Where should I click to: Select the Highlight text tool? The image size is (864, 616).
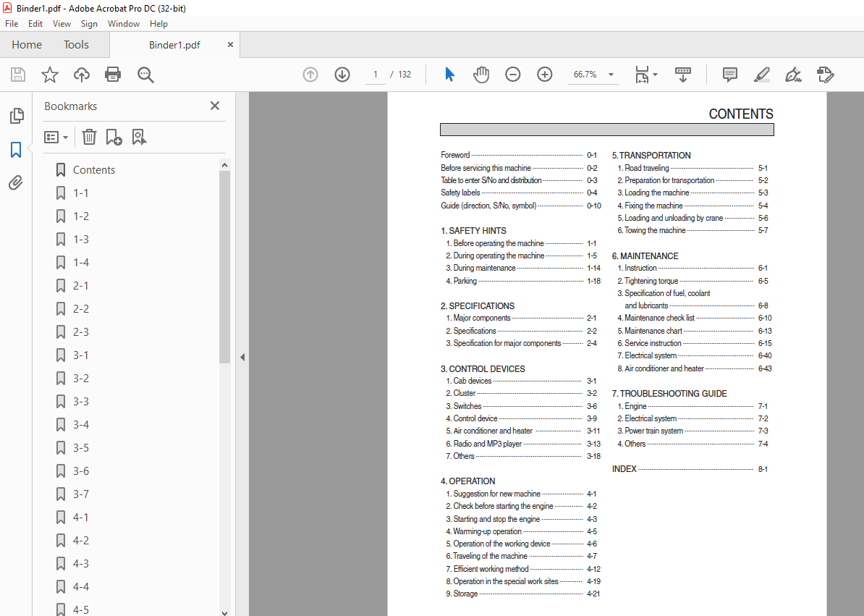761,75
